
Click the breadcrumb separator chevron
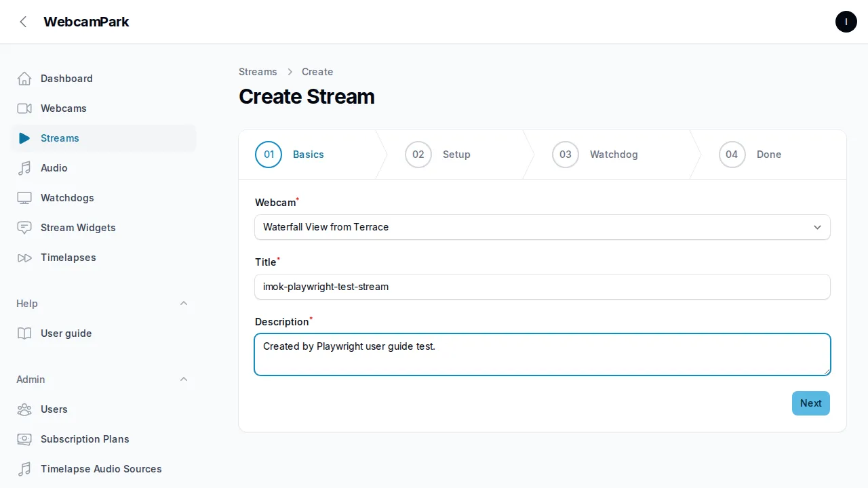click(x=290, y=72)
